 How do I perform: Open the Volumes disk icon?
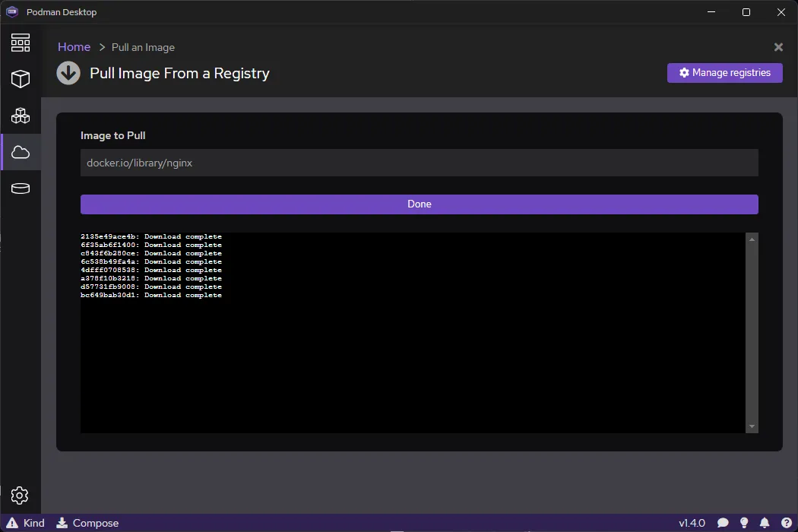tap(21, 188)
